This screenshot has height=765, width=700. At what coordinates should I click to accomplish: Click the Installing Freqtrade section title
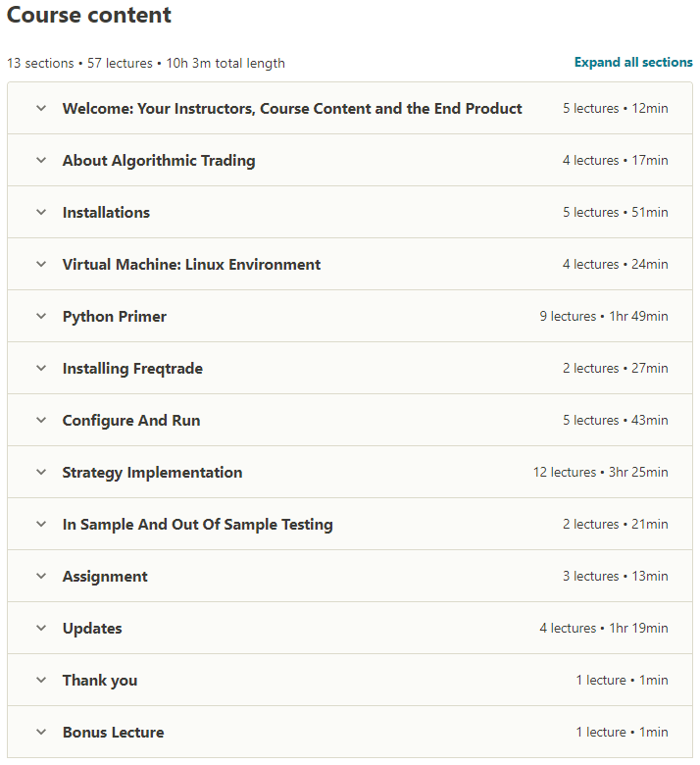[132, 369]
